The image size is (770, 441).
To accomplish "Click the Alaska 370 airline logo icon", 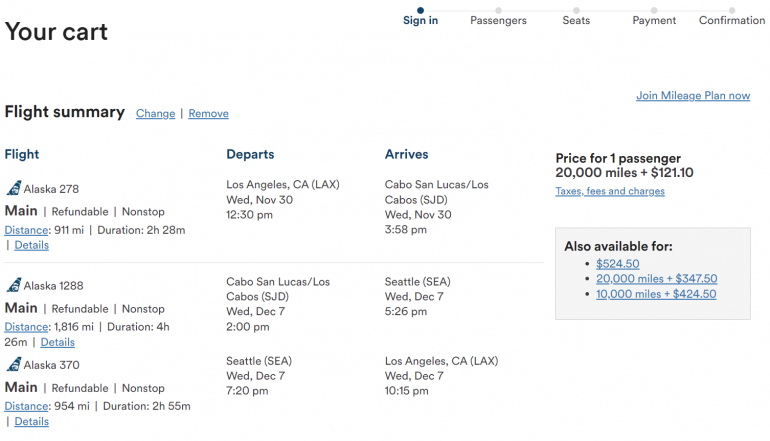I will [13, 364].
